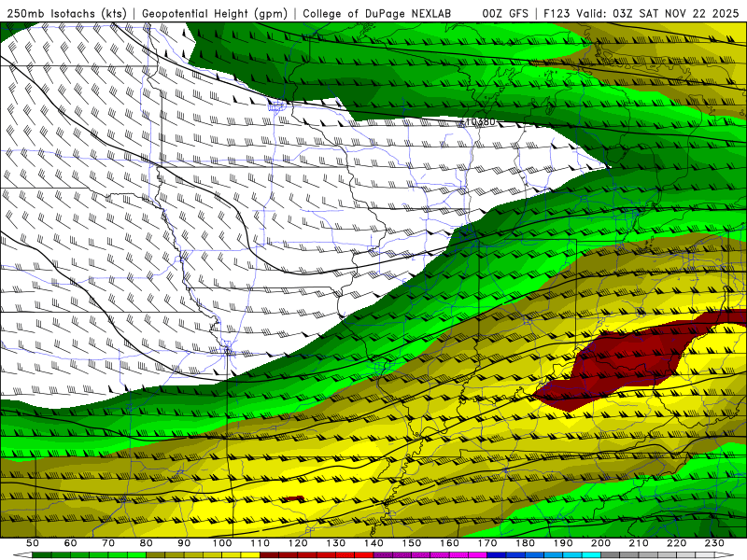Click the '00Z GFS' model run label
Viewport: 747px width, 560px height.
(505, 13)
